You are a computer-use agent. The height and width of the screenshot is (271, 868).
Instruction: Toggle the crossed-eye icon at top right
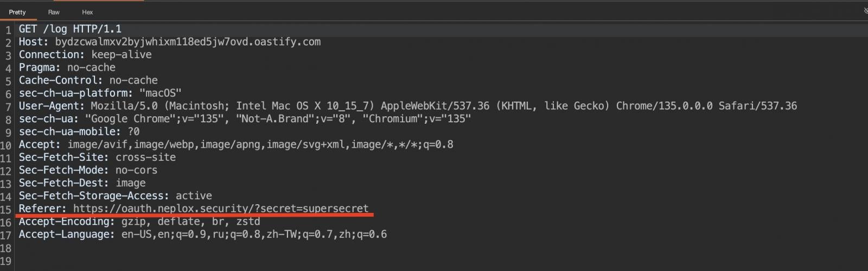coord(865,11)
